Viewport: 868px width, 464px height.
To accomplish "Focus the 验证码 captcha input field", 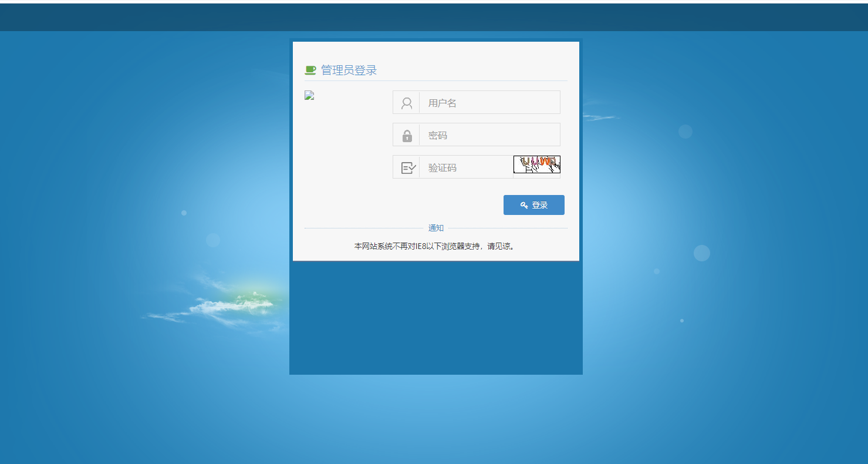I will [465, 167].
